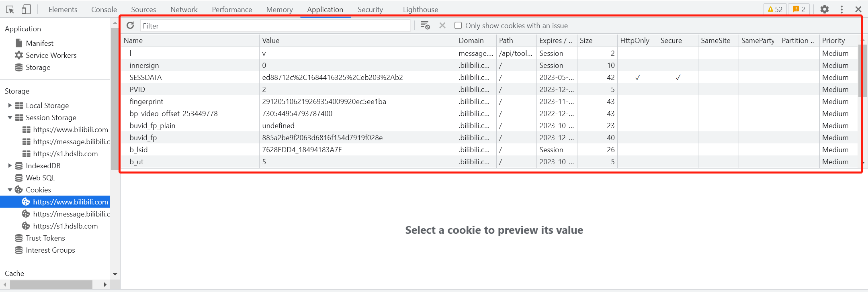868x292 pixels.
Task: Click the refresh cookies icon
Action: tap(130, 26)
